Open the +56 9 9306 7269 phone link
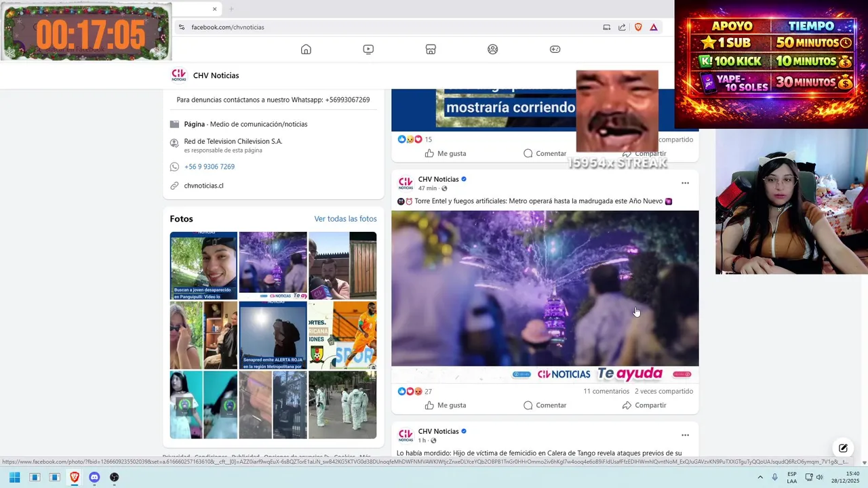The width and height of the screenshot is (868, 488). tap(210, 167)
